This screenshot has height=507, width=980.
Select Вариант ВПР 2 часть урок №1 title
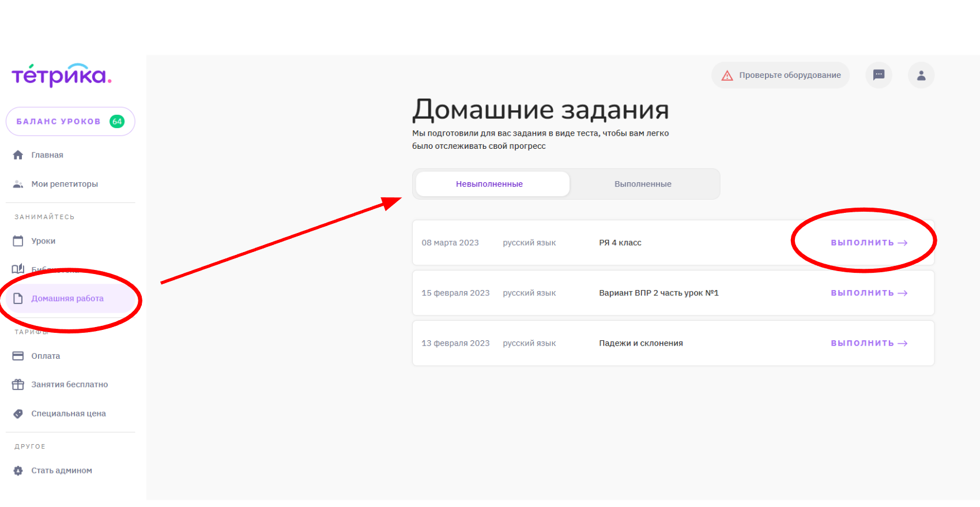pos(659,293)
